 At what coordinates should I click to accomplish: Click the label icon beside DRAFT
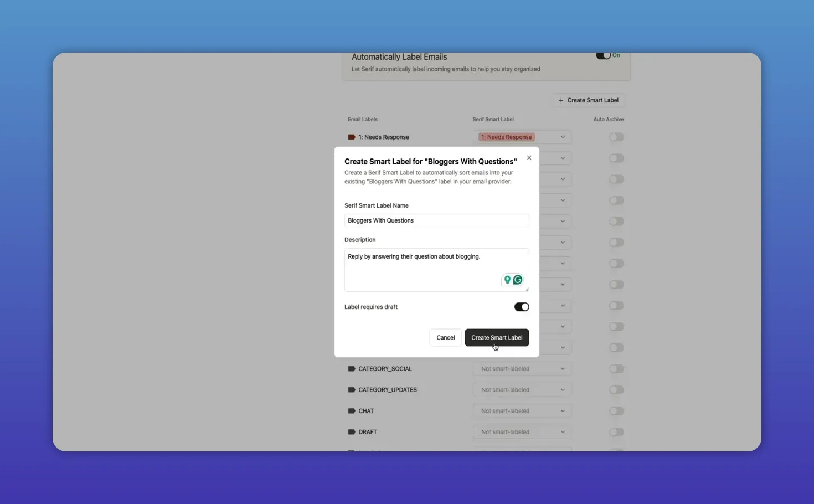(351, 432)
